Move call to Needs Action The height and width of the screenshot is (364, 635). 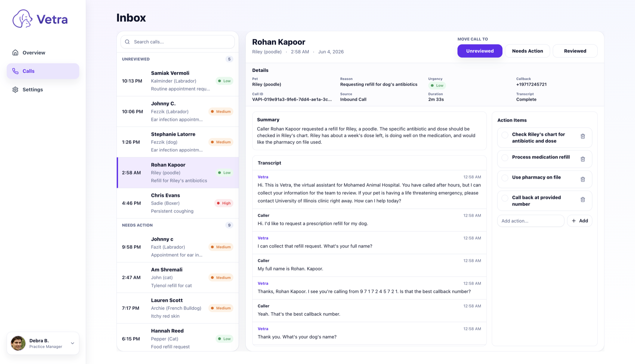527,51
